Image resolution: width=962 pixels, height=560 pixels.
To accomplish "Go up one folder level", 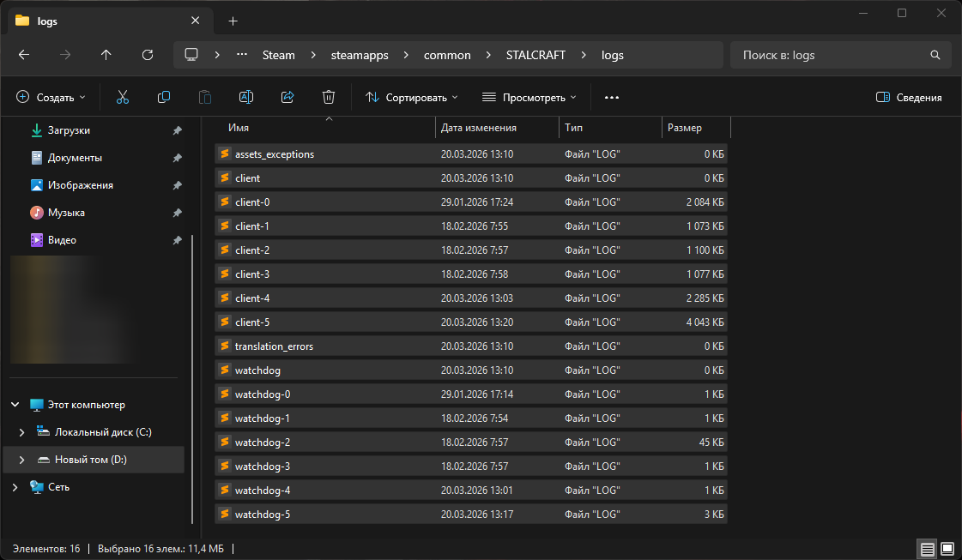I will (x=106, y=55).
